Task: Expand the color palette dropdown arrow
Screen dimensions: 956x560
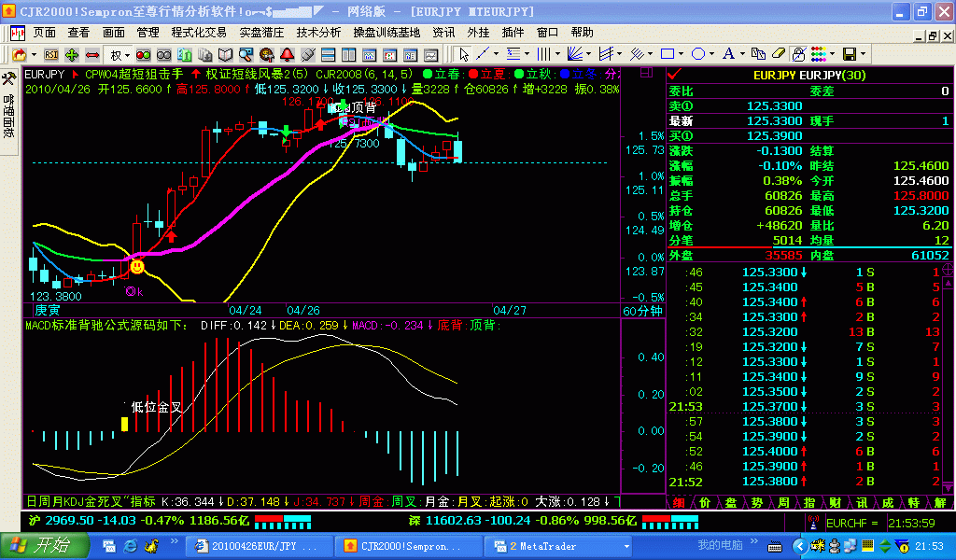Action: (832, 54)
